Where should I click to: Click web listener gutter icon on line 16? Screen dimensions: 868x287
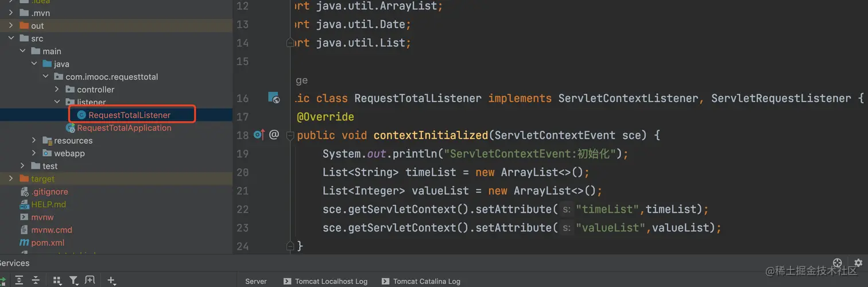tap(274, 98)
